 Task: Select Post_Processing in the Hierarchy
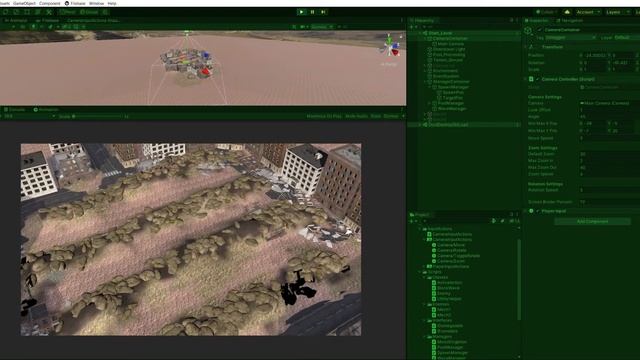pos(449,54)
